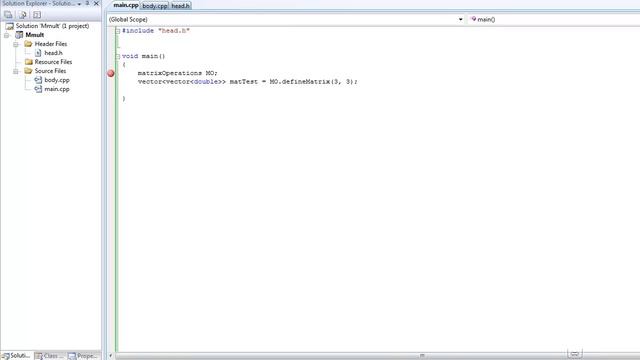This screenshot has width=640, height=360.
Task: Click the "head.h" include string
Action: click(x=173, y=31)
